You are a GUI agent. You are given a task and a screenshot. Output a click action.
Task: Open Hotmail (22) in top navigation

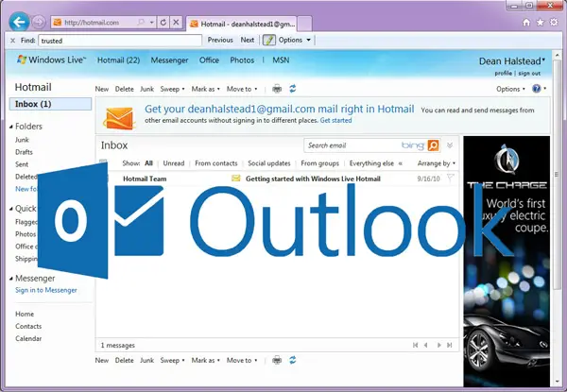coord(119,60)
